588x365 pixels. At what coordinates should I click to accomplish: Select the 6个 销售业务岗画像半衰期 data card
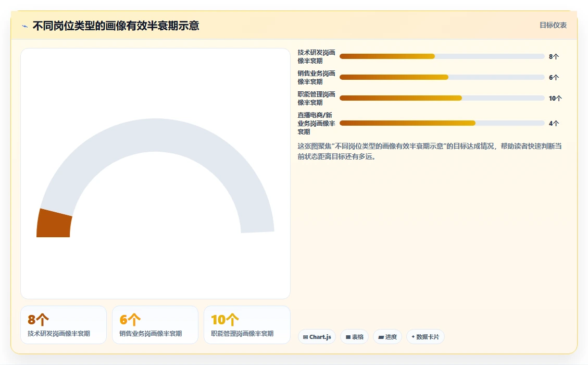(x=155, y=325)
